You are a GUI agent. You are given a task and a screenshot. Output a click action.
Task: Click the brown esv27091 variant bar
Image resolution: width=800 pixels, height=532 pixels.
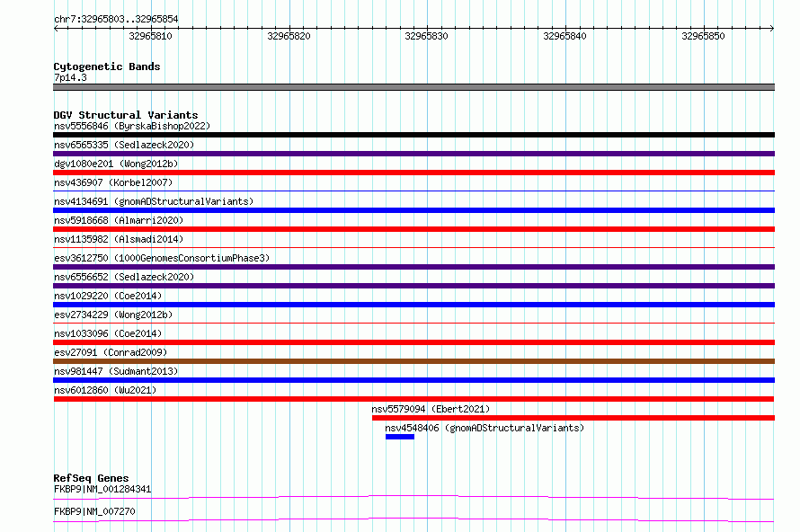point(413,361)
